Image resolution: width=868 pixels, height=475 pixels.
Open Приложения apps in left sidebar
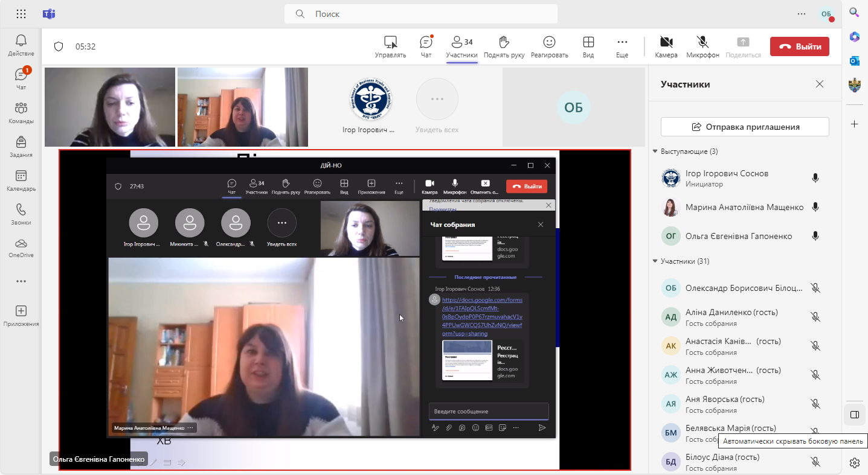pos(21,316)
